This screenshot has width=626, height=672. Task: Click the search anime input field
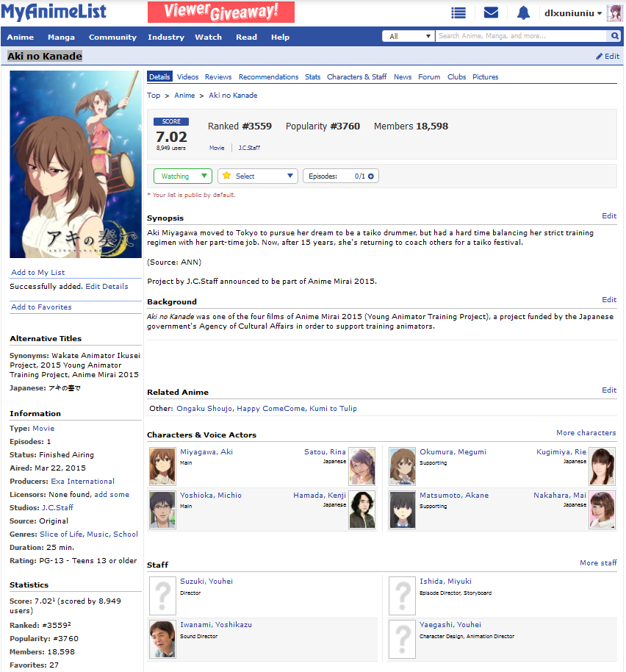point(521,36)
